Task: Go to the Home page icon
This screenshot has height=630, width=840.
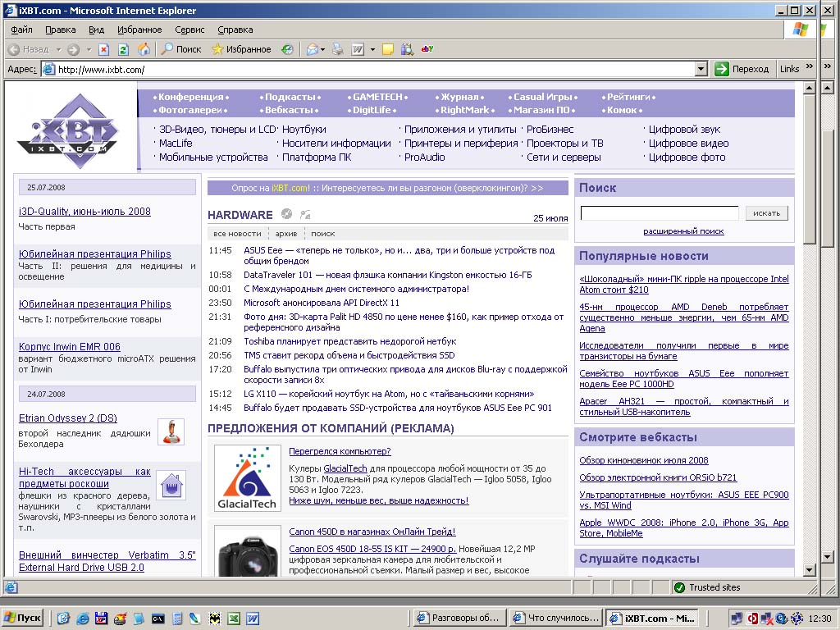Action: coord(144,49)
